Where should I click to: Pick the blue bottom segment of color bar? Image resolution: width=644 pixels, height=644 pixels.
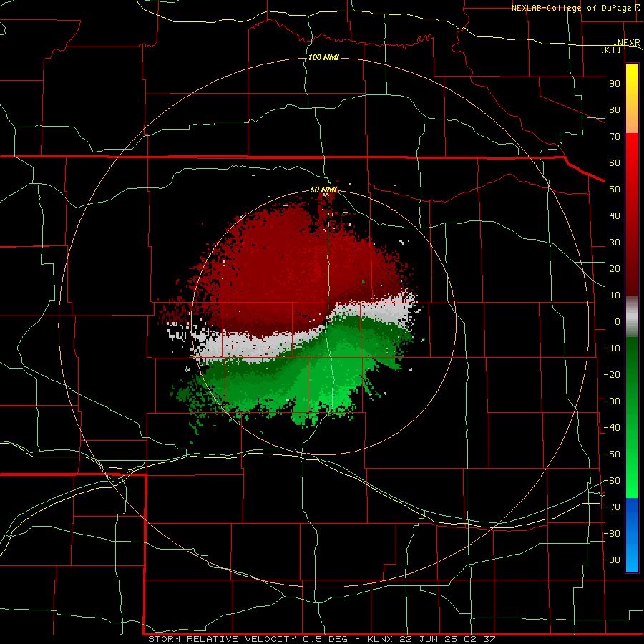(x=632, y=535)
